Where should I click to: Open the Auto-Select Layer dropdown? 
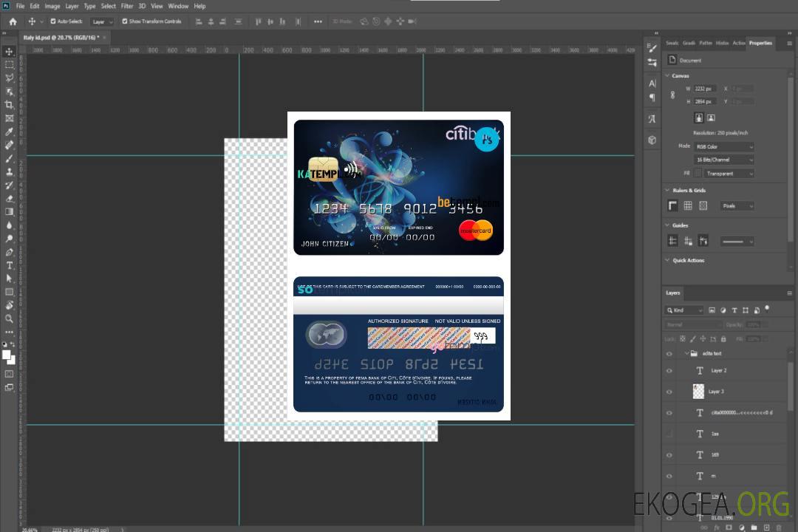[102, 21]
